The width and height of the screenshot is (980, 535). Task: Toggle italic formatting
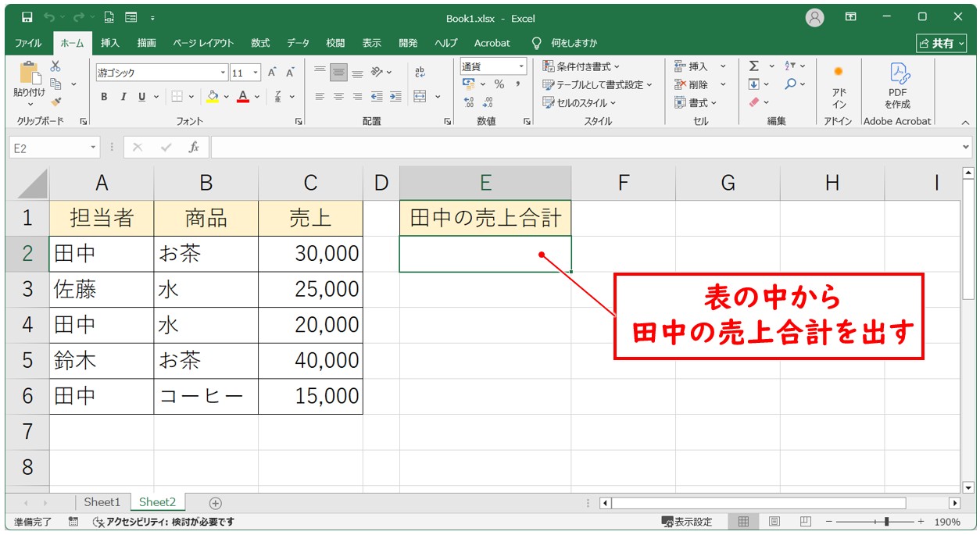point(123,97)
